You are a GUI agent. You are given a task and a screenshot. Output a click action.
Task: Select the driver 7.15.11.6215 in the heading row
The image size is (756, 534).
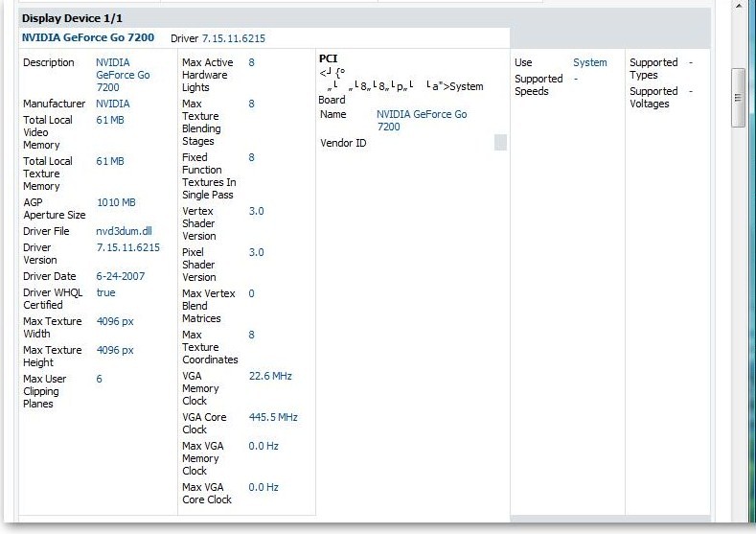click(234, 38)
